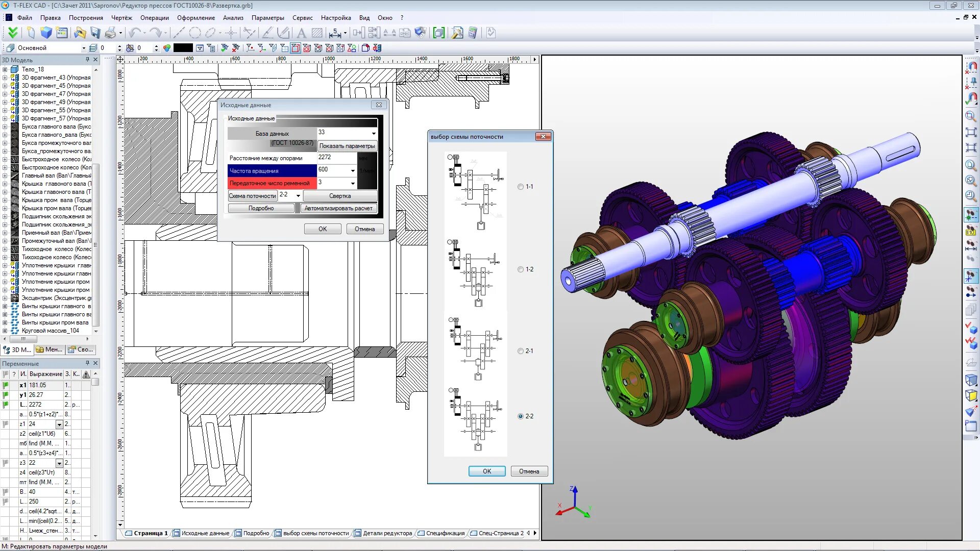Click the Save document toolbar icon
This screenshot has width=980, height=551.
point(95,33)
